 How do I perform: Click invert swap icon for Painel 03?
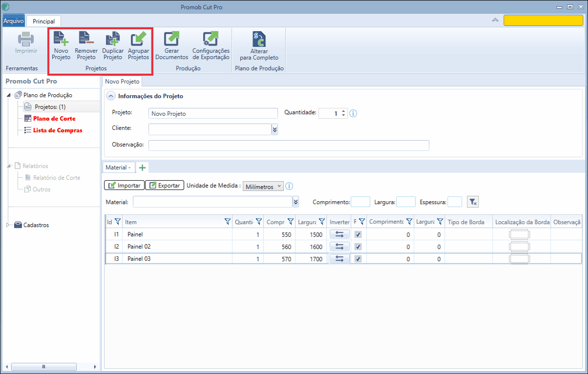(x=339, y=259)
